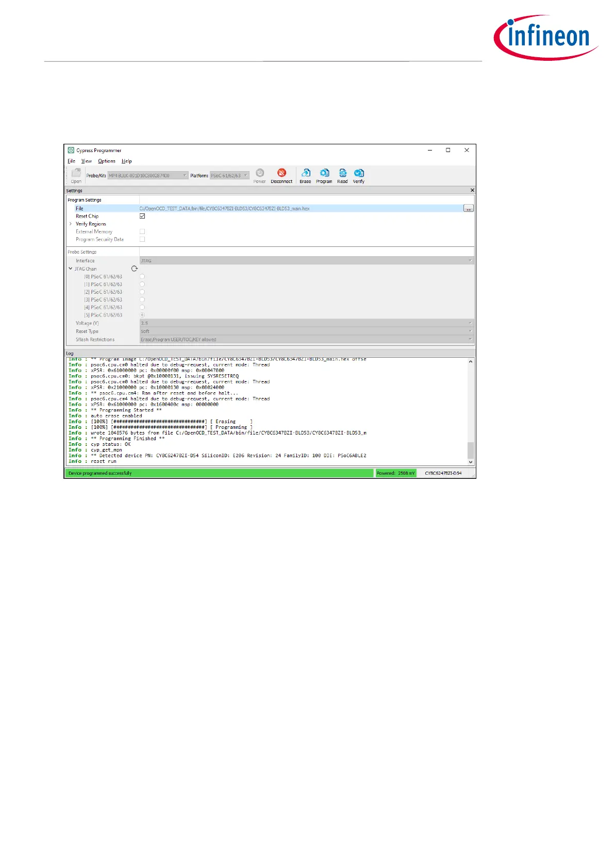Select JTAG device [4] PSoC 61/62/63
Viewport: 614px width, 868px height.
[142, 307]
